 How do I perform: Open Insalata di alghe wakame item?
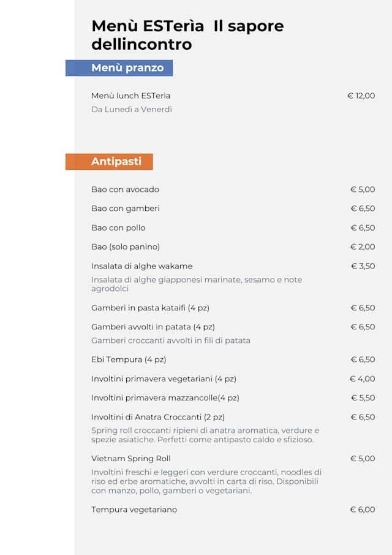click(142, 266)
